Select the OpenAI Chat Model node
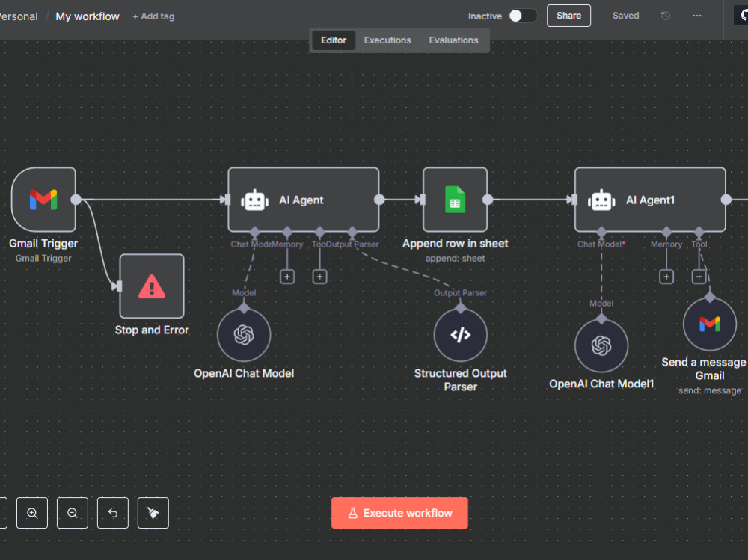Viewport: 748px width, 560px height. 244,335
